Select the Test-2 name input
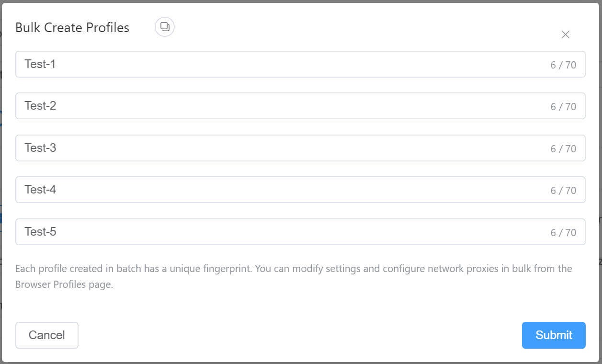 [x=287, y=106]
